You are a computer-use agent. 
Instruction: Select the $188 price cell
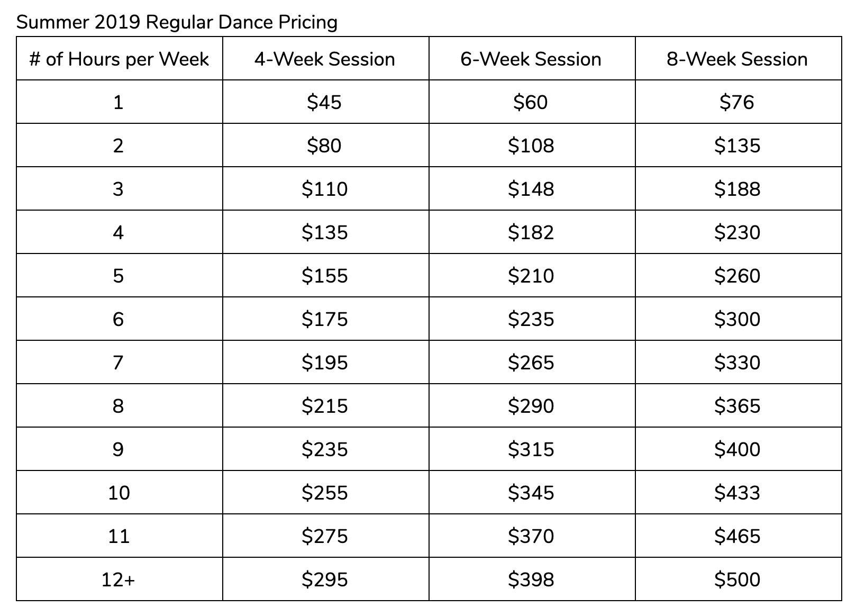coord(738,189)
